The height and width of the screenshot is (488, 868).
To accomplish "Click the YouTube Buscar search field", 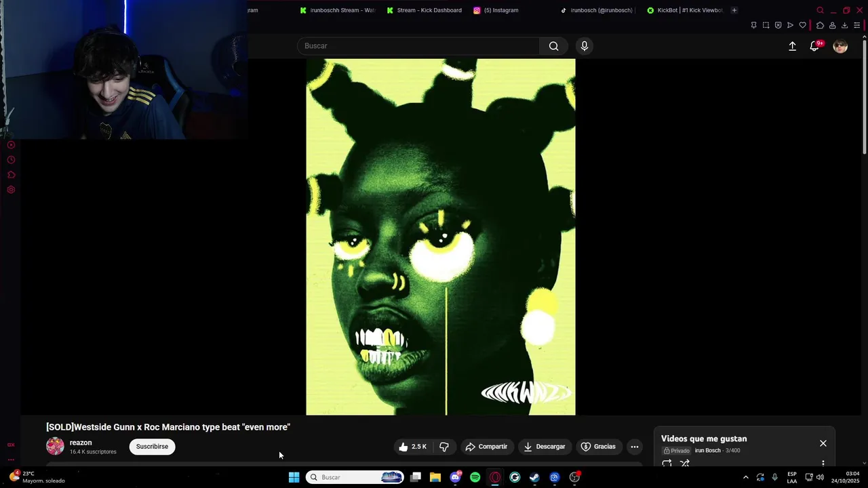I will pos(418,46).
